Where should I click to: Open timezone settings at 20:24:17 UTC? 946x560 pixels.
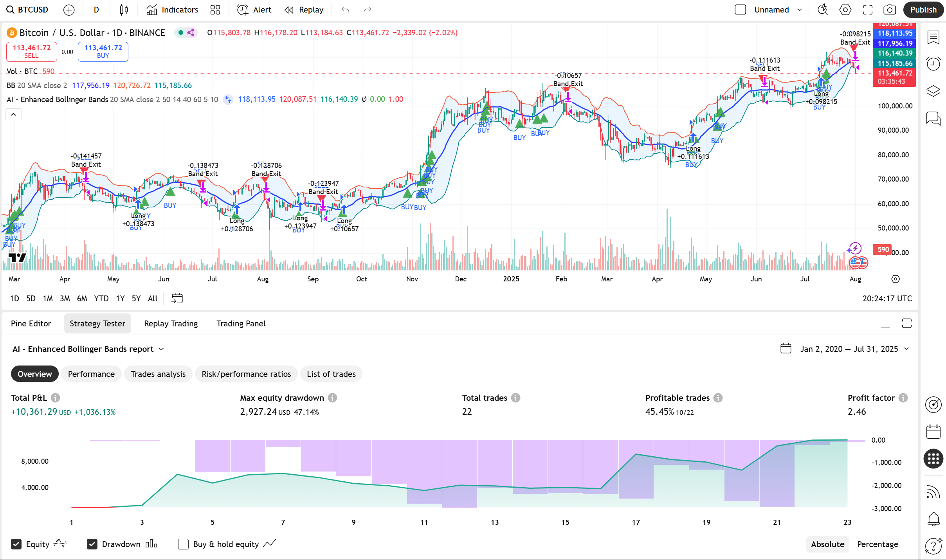coord(887,299)
